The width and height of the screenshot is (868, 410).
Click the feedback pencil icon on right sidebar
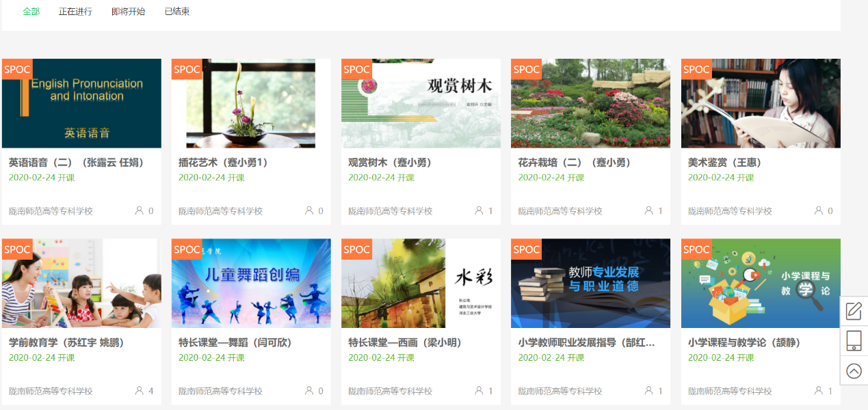854,311
